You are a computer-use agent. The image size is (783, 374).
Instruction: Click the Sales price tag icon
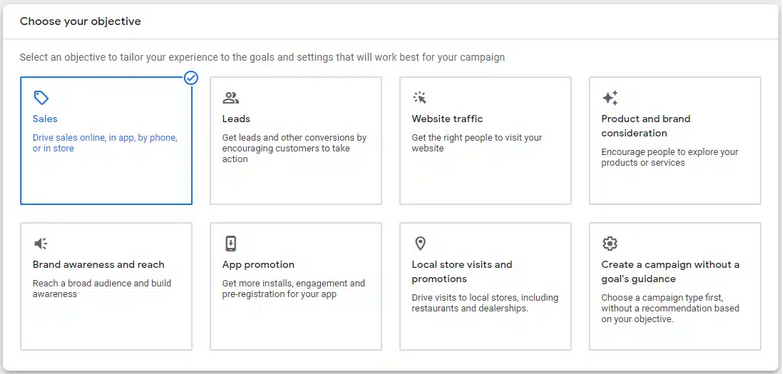[41, 97]
